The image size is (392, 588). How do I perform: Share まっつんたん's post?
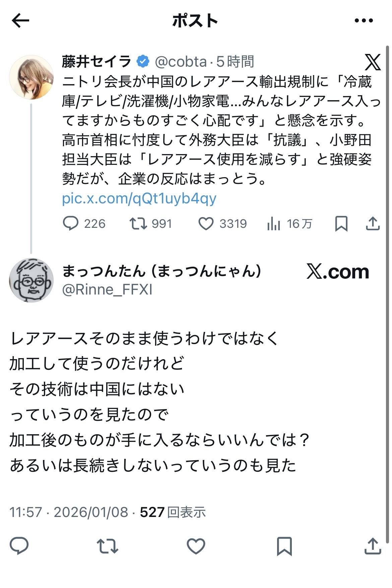tap(373, 546)
